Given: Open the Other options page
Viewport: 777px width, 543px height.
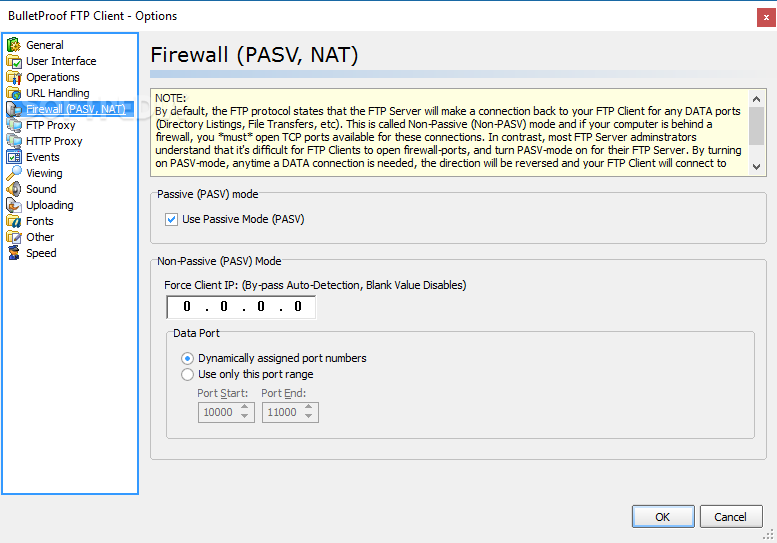Looking at the screenshot, I should click(x=40, y=237).
